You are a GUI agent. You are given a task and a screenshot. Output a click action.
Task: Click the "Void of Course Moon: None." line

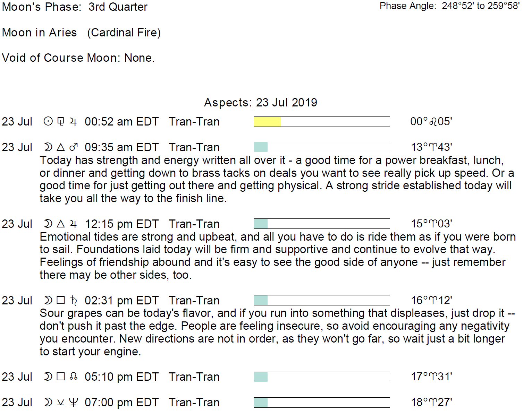coord(78,58)
